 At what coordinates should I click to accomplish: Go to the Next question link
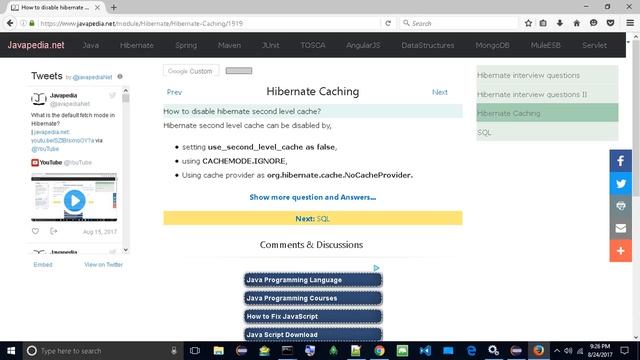[x=440, y=92]
